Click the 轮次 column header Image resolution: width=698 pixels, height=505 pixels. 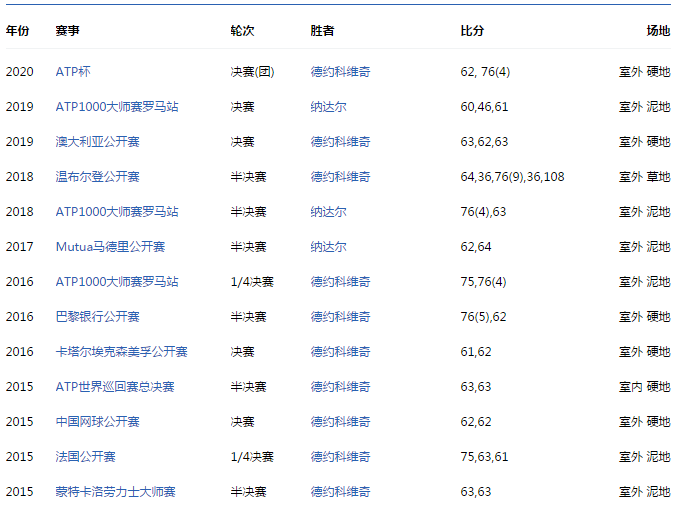(x=243, y=31)
